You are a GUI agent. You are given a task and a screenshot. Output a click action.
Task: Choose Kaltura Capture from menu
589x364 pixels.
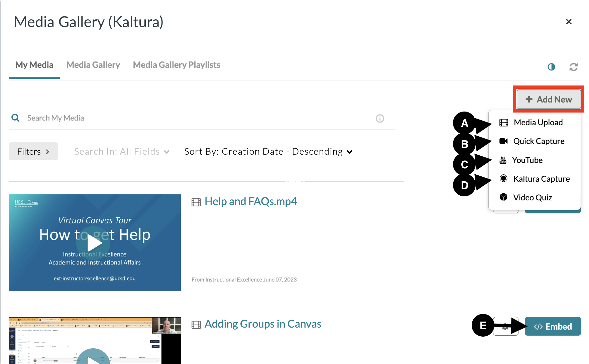tap(535, 179)
